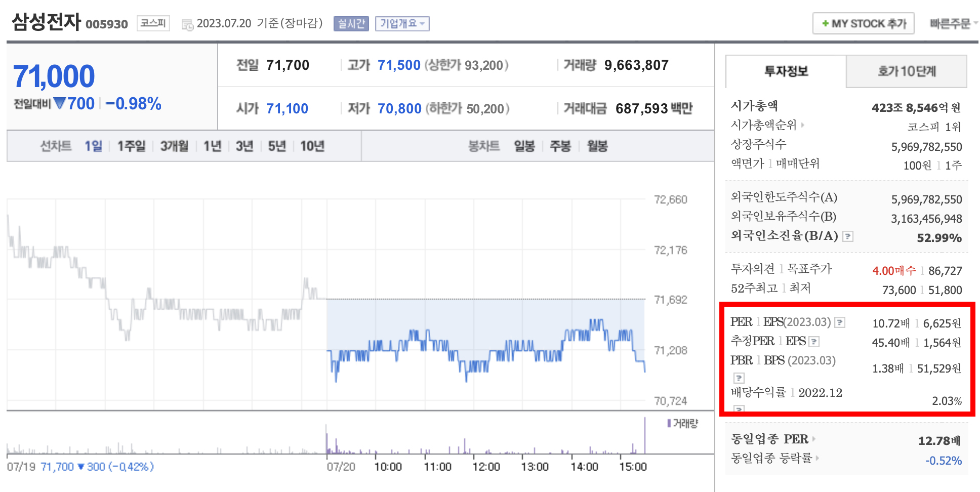Show the 일봉 candlestick chart
Screen dimensions: 980x492
pos(524,146)
